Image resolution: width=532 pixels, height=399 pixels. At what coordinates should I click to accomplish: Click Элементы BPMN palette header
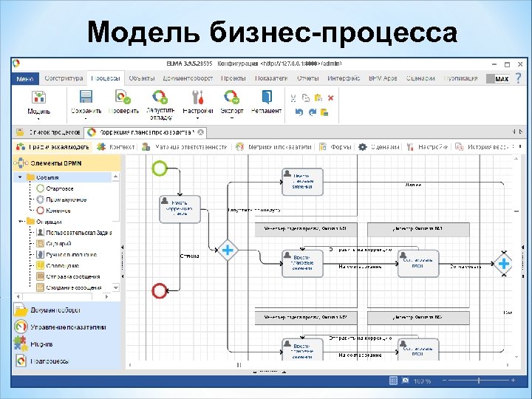point(66,163)
